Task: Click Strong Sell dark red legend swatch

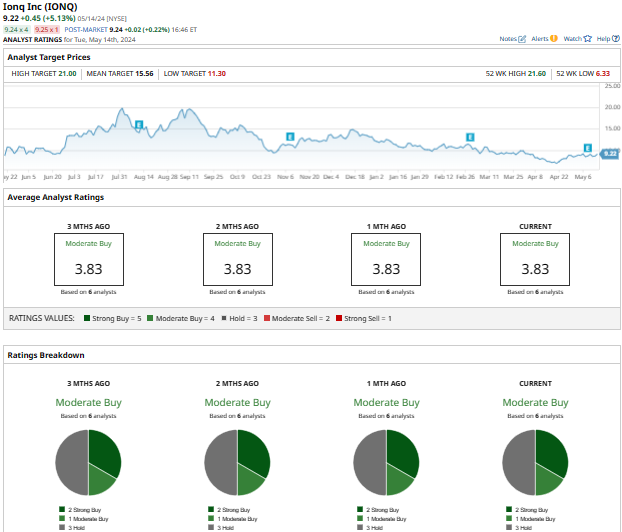Action: pyautogui.click(x=339, y=318)
